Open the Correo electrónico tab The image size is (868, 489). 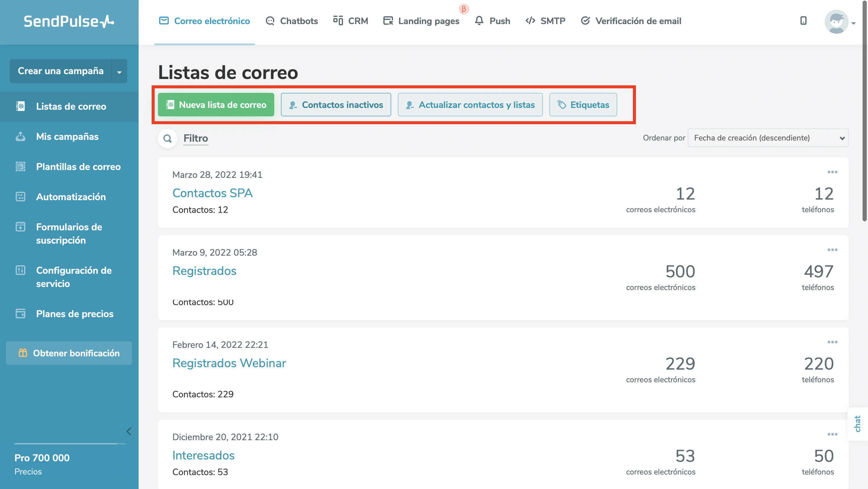click(205, 21)
